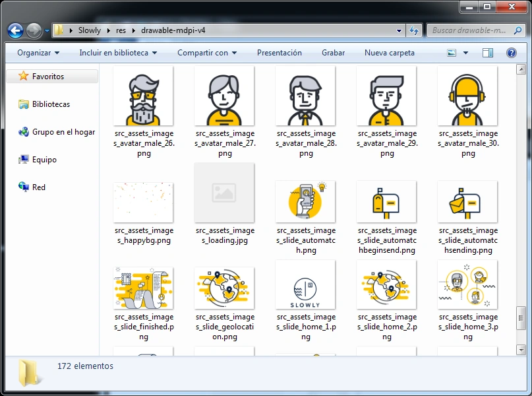The height and width of the screenshot is (396, 532).
Task: Click the vertical scrollbar down arrow
Action: tap(520, 349)
